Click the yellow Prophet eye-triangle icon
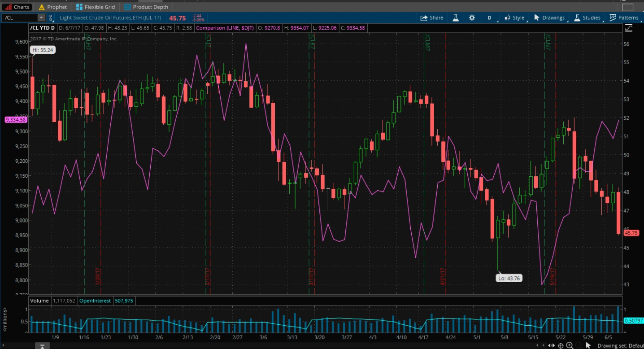 pyautogui.click(x=42, y=7)
